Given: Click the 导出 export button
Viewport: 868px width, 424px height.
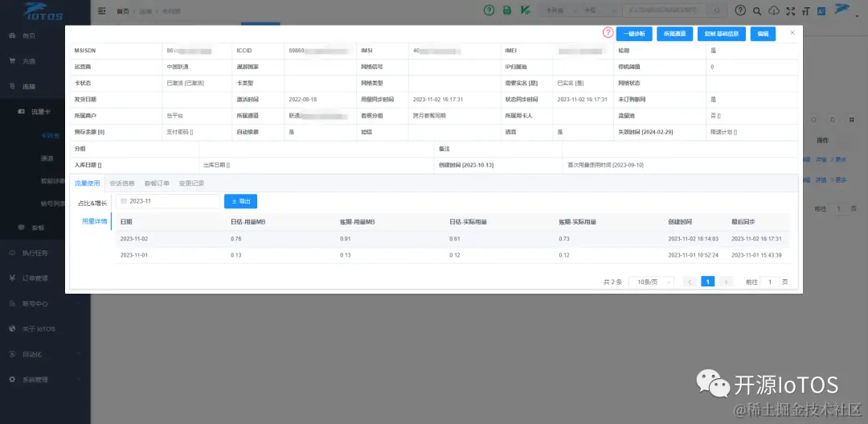Looking at the screenshot, I should pyautogui.click(x=240, y=201).
